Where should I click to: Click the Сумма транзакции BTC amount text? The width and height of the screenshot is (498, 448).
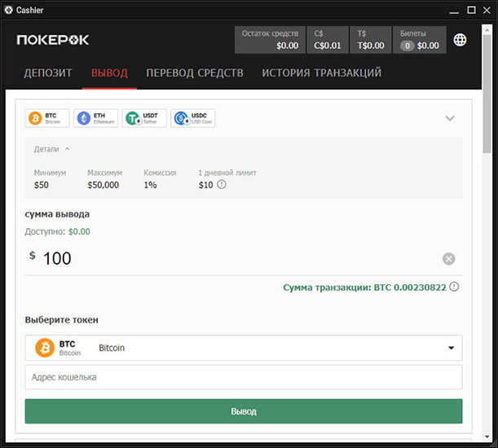[364, 288]
